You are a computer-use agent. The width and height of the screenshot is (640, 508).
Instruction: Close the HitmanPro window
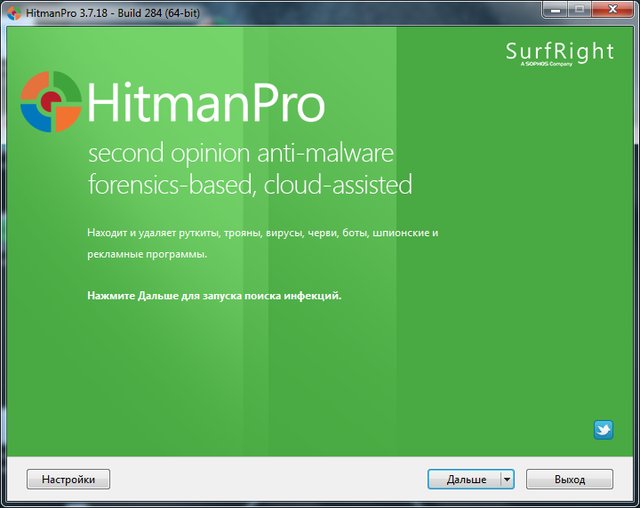(612, 9)
